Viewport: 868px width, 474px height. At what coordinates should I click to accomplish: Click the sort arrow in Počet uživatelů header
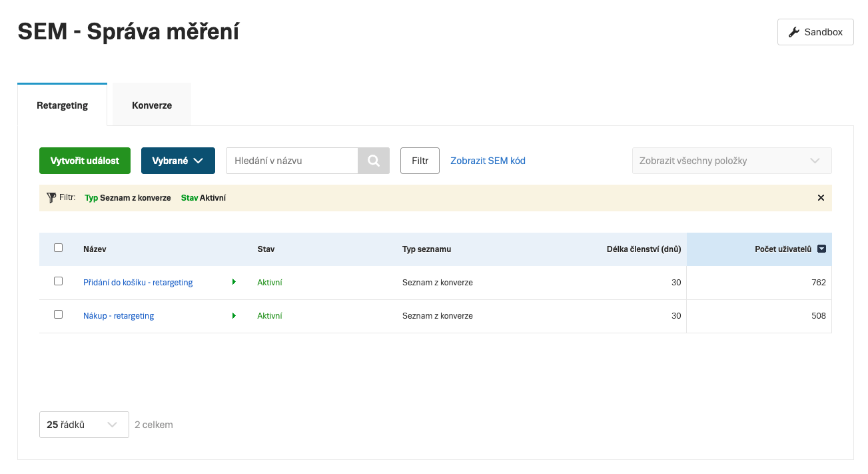(821, 249)
